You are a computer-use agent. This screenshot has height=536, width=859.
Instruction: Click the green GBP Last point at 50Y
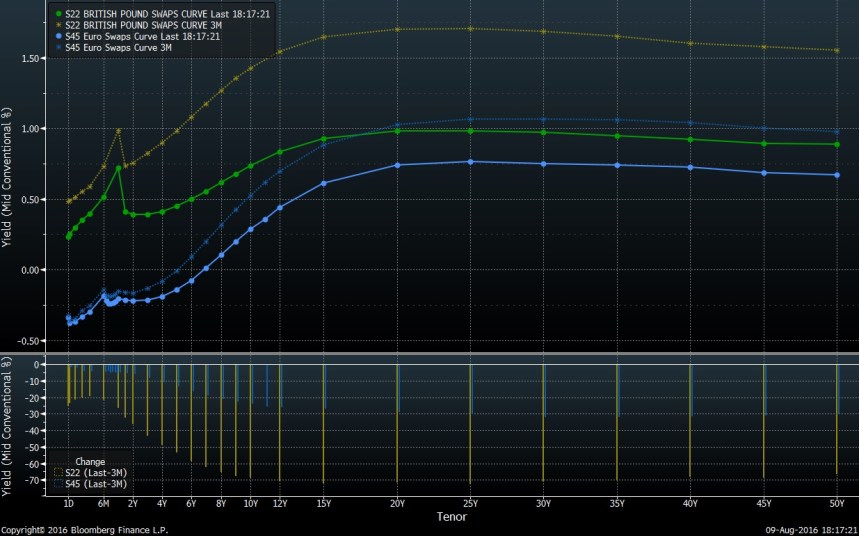tap(837, 144)
